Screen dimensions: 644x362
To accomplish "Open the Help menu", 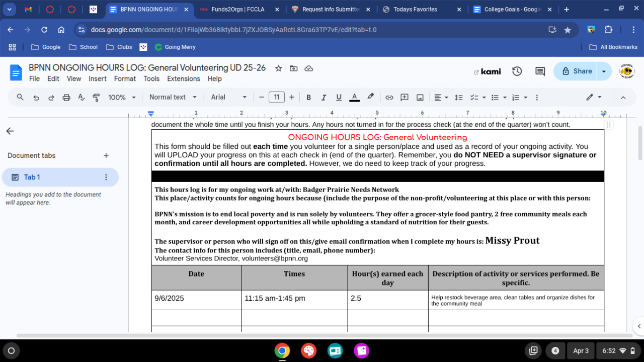I will (215, 78).
